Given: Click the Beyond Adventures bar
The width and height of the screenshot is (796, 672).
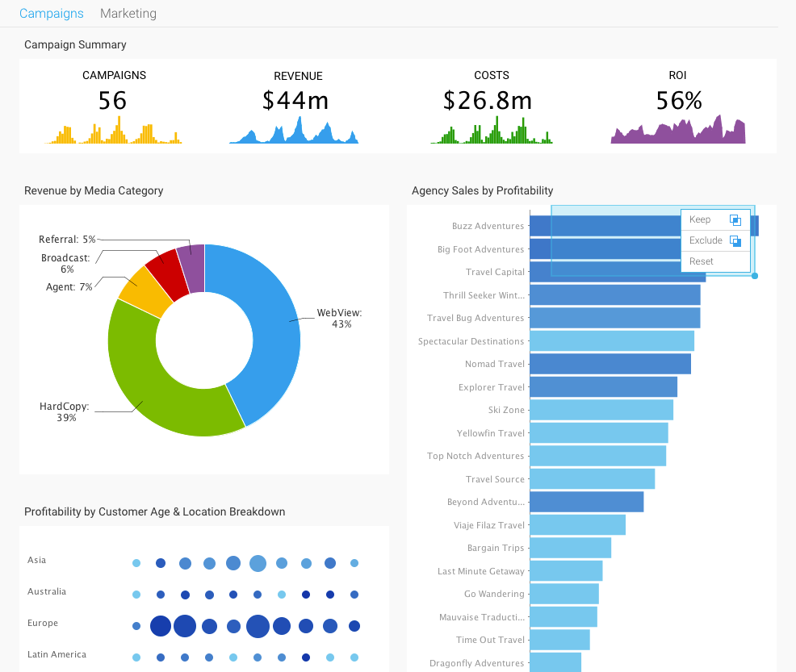Looking at the screenshot, I should tap(586, 502).
